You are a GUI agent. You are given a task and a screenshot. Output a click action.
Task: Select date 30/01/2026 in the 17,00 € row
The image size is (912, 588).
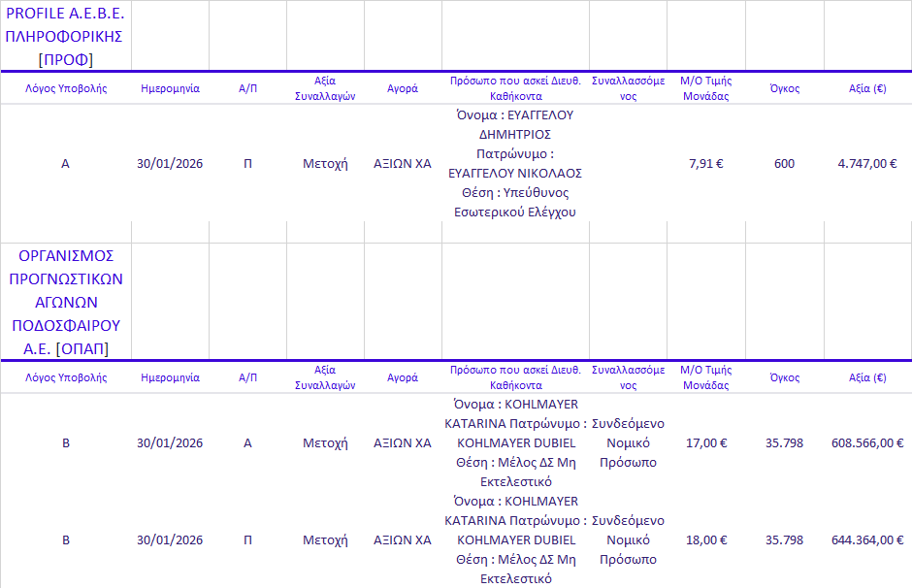pos(170,443)
